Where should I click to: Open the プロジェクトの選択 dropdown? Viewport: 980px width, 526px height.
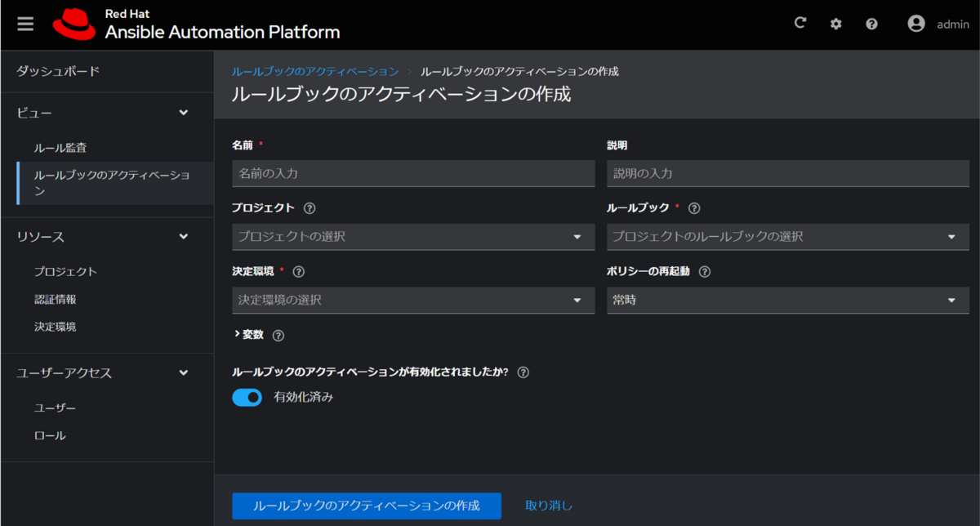[x=412, y=237]
